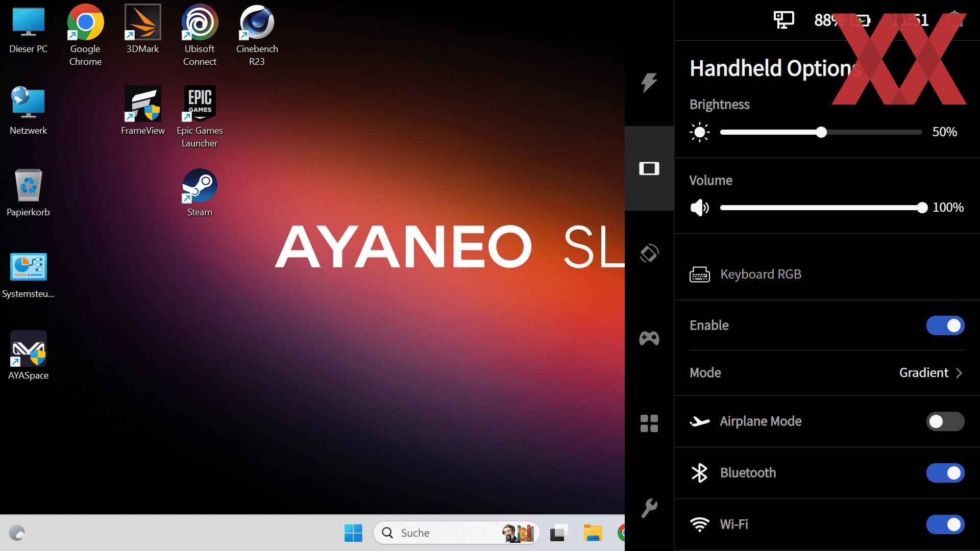Click the Suche taskbar search box
This screenshot has width=980, height=551.
click(x=457, y=533)
